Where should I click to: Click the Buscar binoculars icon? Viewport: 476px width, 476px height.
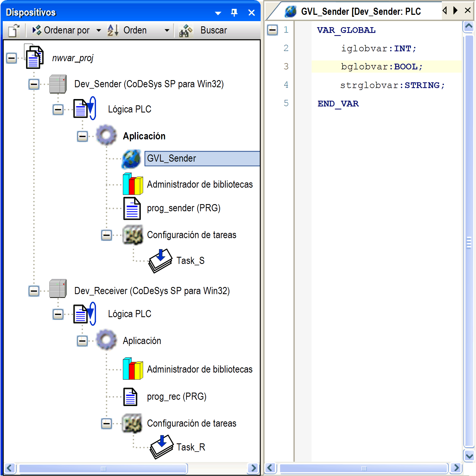coord(186,30)
